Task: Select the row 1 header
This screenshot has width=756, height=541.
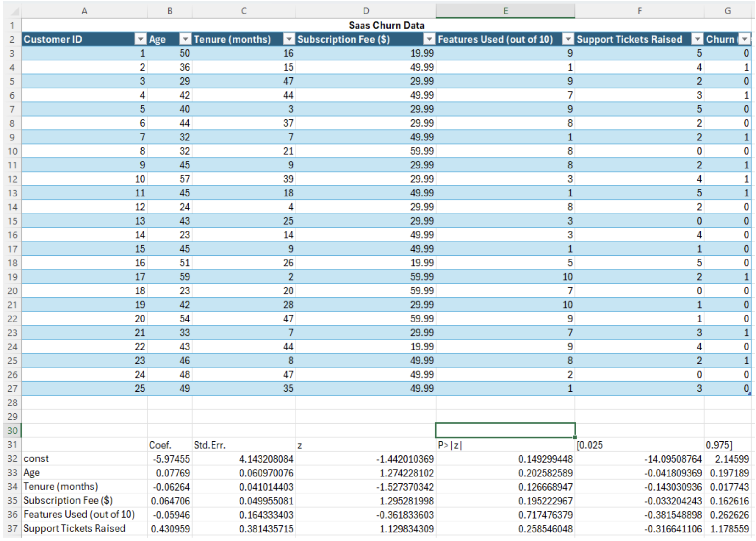Action: tap(12, 26)
